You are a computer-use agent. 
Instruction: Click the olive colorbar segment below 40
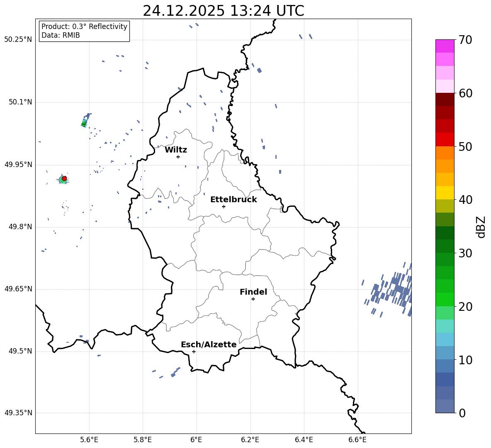tap(445, 206)
